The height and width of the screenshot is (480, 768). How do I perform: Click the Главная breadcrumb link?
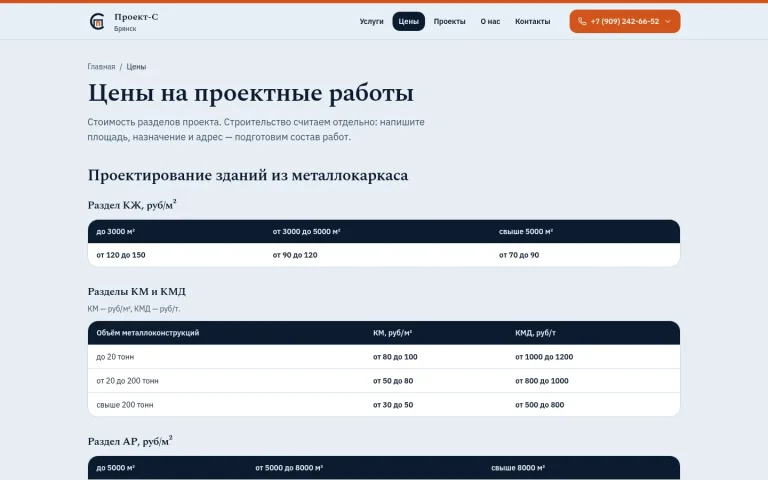[101, 67]
